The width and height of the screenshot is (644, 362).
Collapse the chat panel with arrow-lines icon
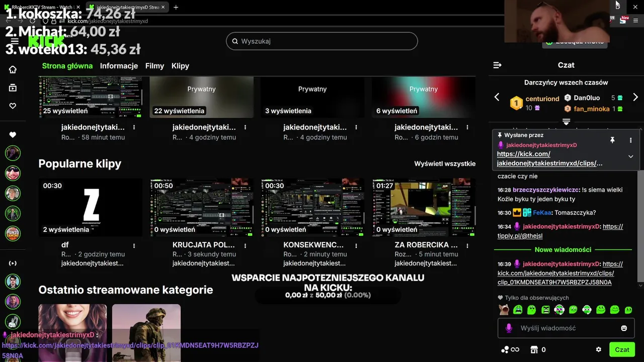click(497, 65)
